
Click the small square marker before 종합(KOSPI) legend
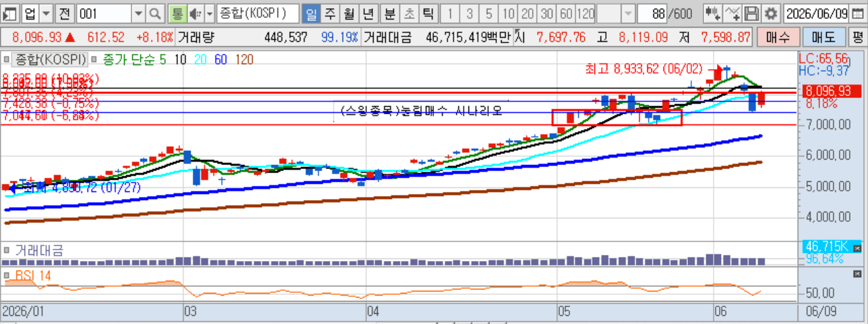point(7,60)
